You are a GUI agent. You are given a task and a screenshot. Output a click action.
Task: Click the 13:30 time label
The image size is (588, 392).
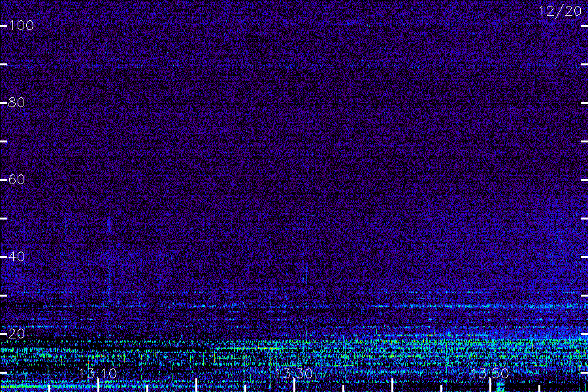[293, 373]
